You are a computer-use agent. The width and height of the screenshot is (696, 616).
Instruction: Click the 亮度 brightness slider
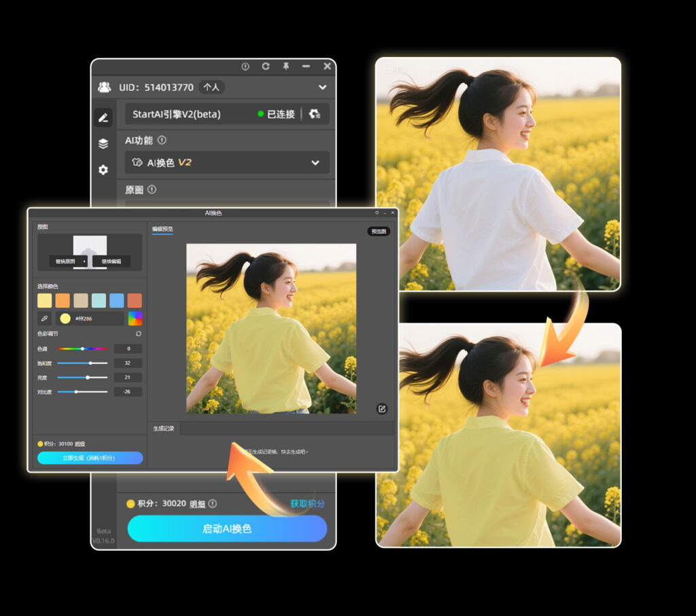pyautogui.click(x=82, y=378)
